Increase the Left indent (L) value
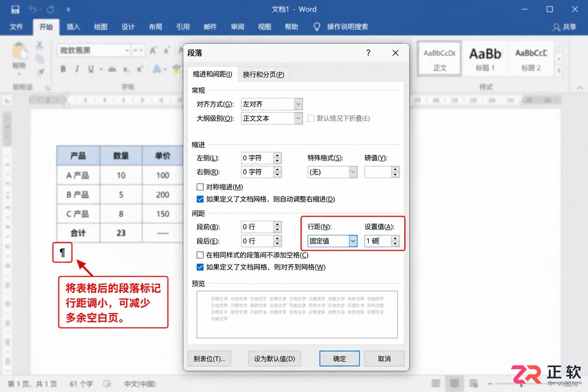The height and width of the screenshot is (392, 588). (x=277, y=156)
